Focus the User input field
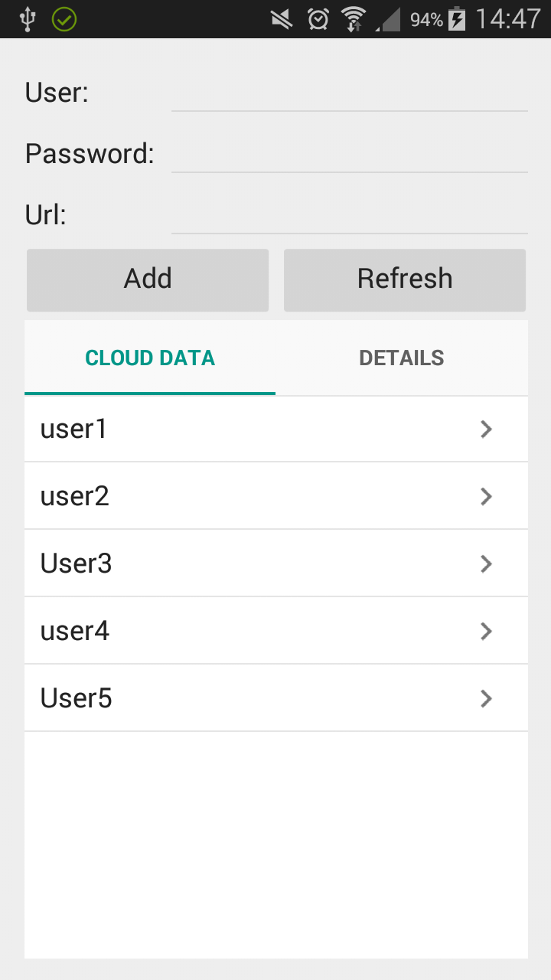Screen dimensions: 551x980 point(349,94)
